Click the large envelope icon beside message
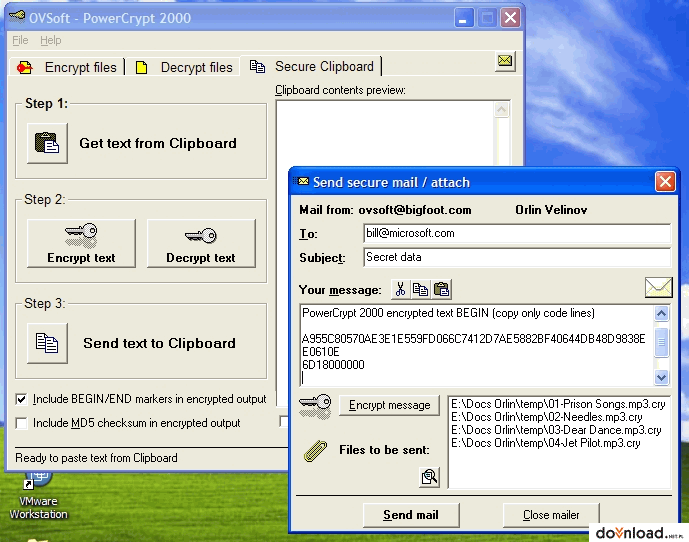The height and width of the screenshot is (542, 689). tap(658, 287)
